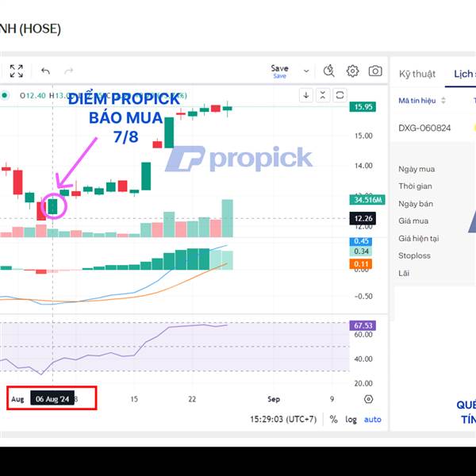This screenshot has width=476, height=476.
Task: Take chart snapshot camera icon
Action: coord(375,71)
